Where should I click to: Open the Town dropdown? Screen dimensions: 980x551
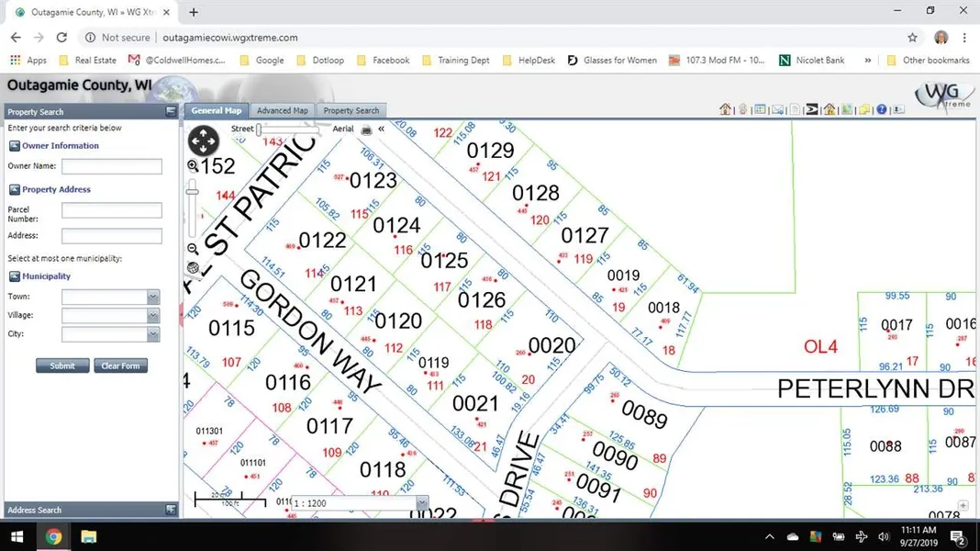(x=153, y=298)
